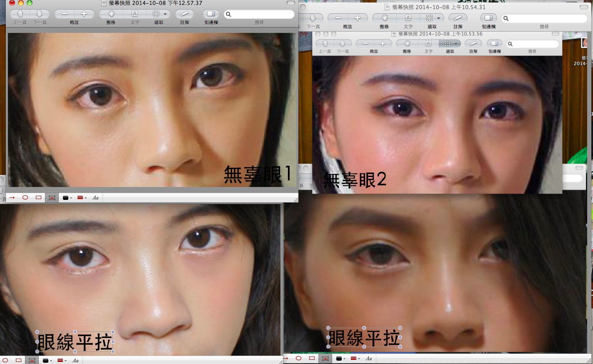
Task: Activate the 文字 text tool in the 12.57.37 window
Action: pos(135,14)
